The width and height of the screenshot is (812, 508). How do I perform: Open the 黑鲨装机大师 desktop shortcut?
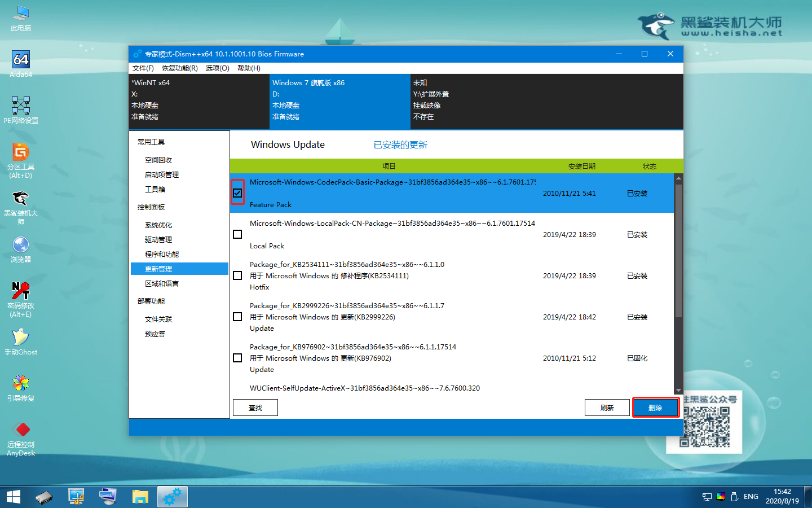tap(21, 207)
